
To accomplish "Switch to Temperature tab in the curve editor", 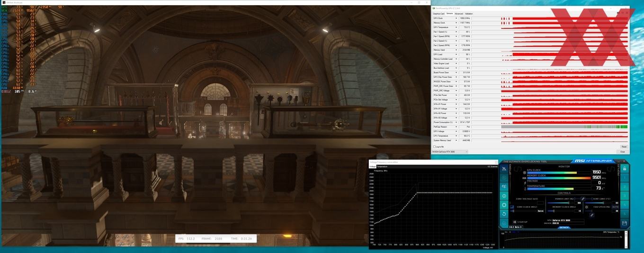I will pyautogui.click(x=382, y=166).
